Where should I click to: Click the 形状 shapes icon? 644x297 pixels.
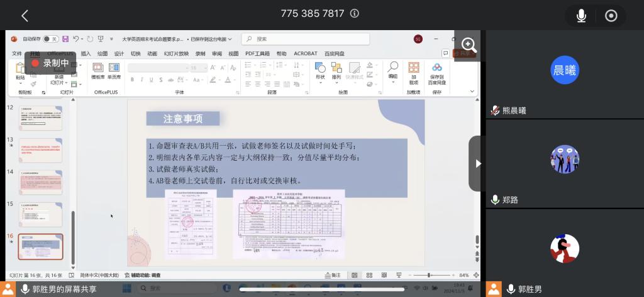(320, 72)
